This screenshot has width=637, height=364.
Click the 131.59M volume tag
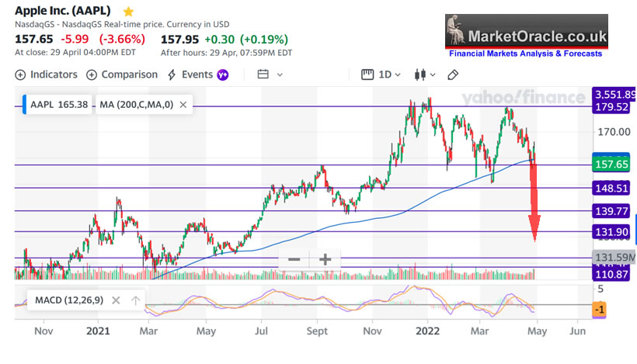tap(614, 257)
